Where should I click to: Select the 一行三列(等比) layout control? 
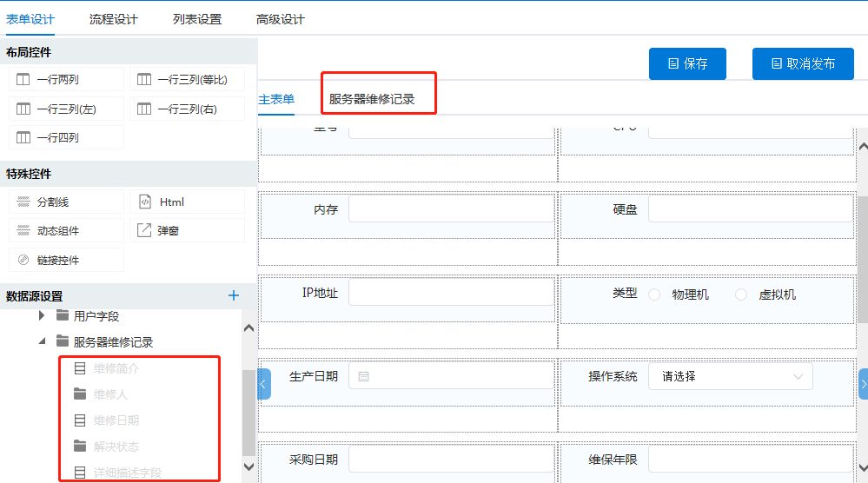pyautogui.click(x=187, y=80)
